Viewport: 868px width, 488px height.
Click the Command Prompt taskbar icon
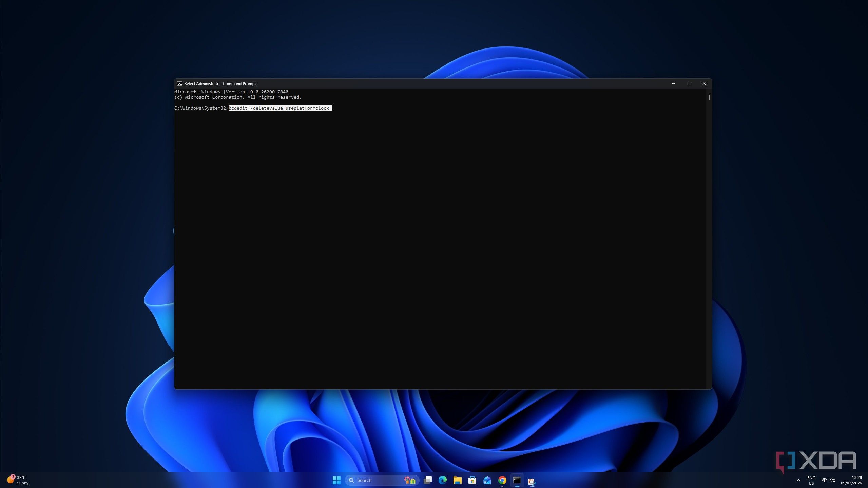coord(517,480)
